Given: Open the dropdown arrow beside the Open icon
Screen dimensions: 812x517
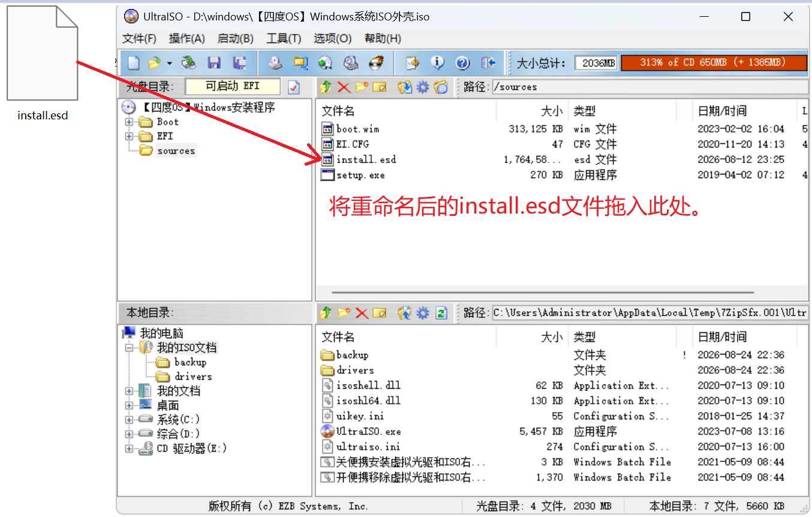Looking at the screenshot, I should (170, 63).
